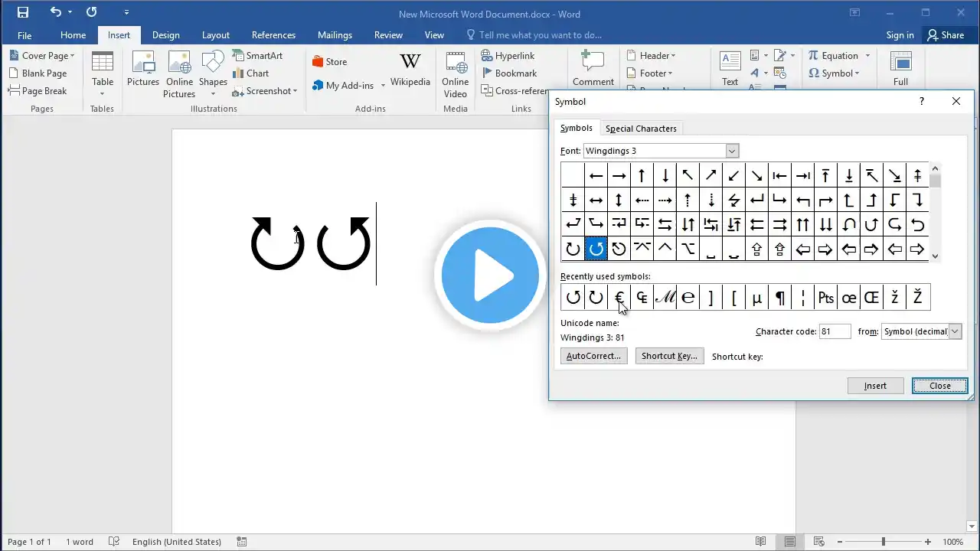Click 'Page 1 of 1' in status bar
Screen dimensions: 980x551
pos(29,542)
